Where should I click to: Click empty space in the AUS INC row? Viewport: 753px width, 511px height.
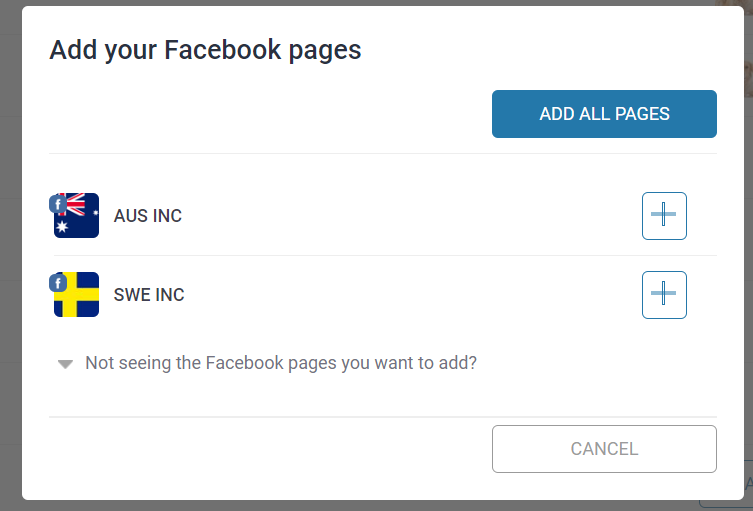click(x=408, y=216)
